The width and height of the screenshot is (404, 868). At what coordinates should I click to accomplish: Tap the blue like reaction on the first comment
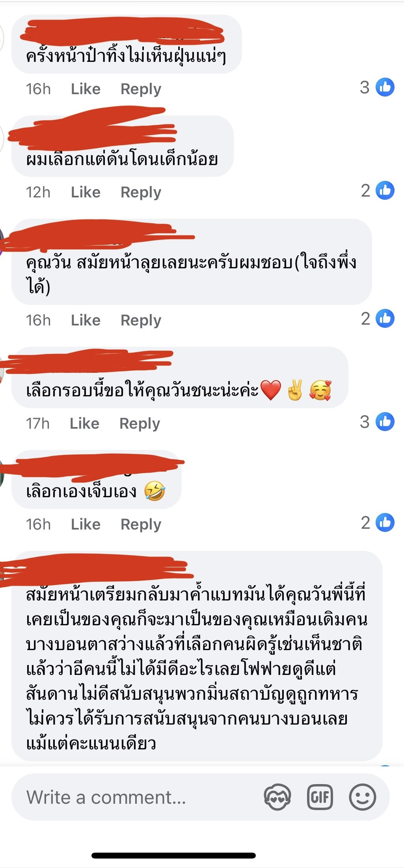click(x=385, y=87)
